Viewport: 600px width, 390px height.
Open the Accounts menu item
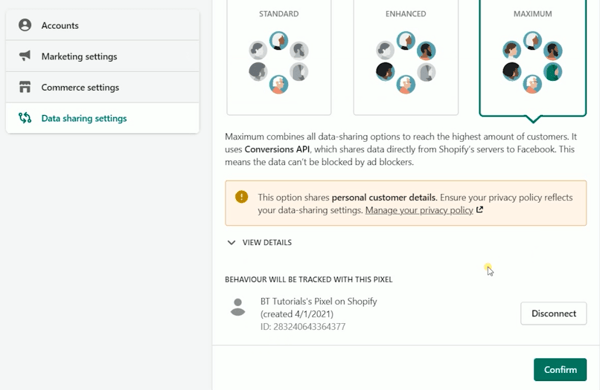tap(103, 25)
